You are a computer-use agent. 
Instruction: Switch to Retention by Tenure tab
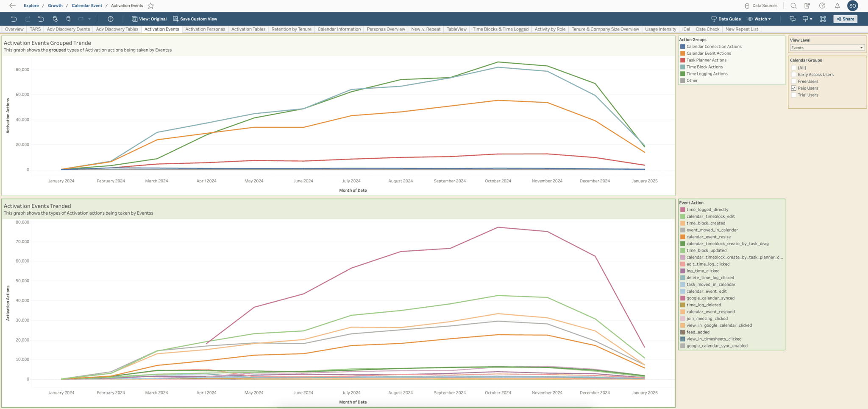(292, 29)
